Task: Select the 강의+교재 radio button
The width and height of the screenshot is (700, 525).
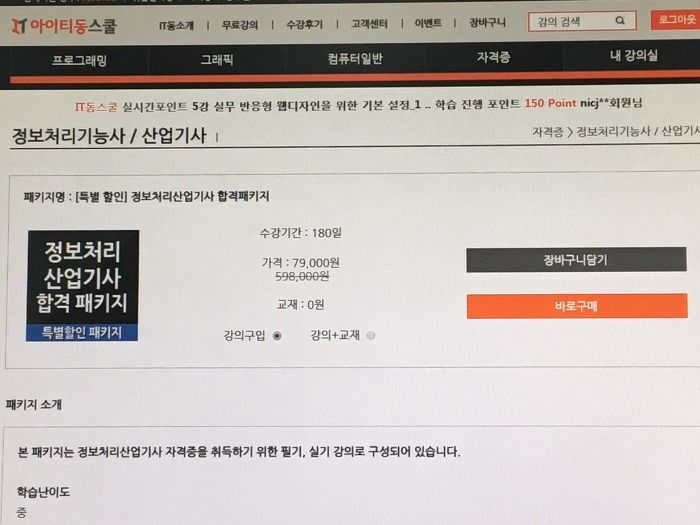Action: (x=371, y=335)
